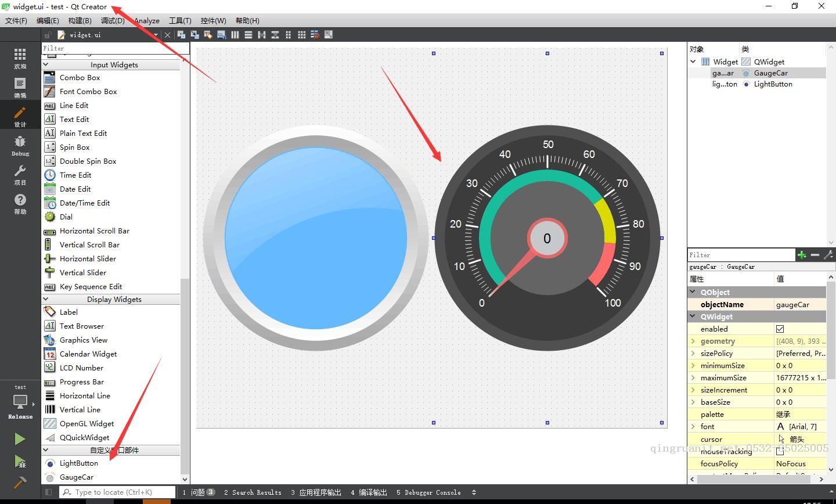Open Debug mode in the sidebar

20,145
